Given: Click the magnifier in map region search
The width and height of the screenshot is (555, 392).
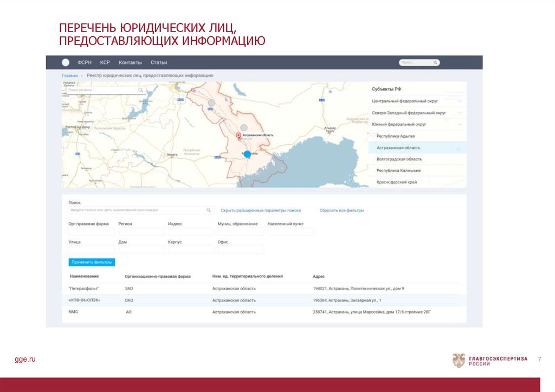Looking at the screenshot, I should click(141, 90).
